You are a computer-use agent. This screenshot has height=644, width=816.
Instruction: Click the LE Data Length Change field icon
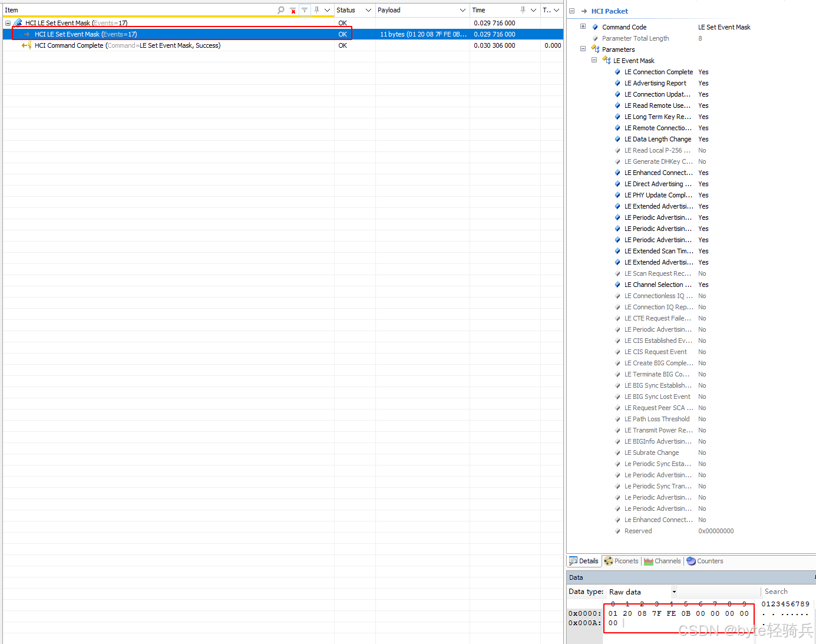click(617, 139)
